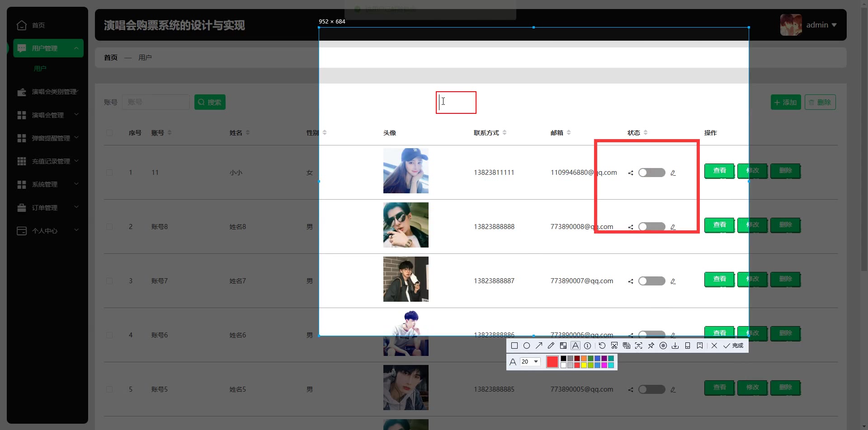This screenshot has width=868, height=430.
Task: Select the mosaic blur tool
Action: pyautogui.click(x=563, y=346)
